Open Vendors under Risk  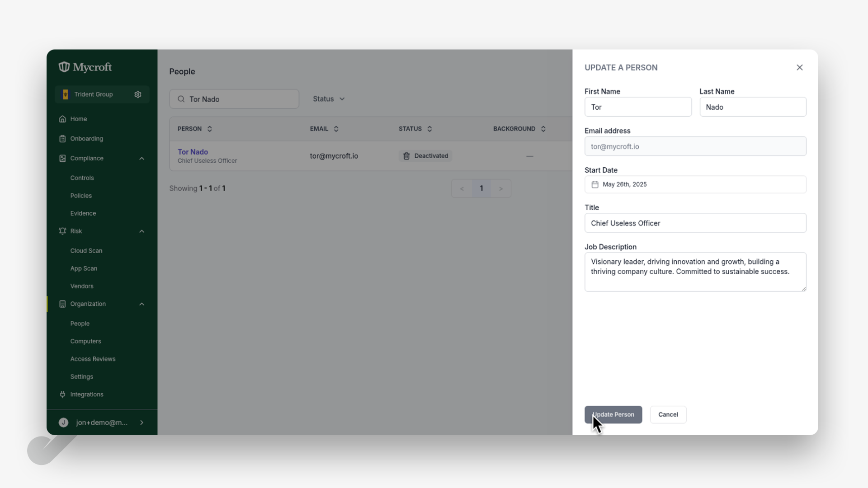82,286
